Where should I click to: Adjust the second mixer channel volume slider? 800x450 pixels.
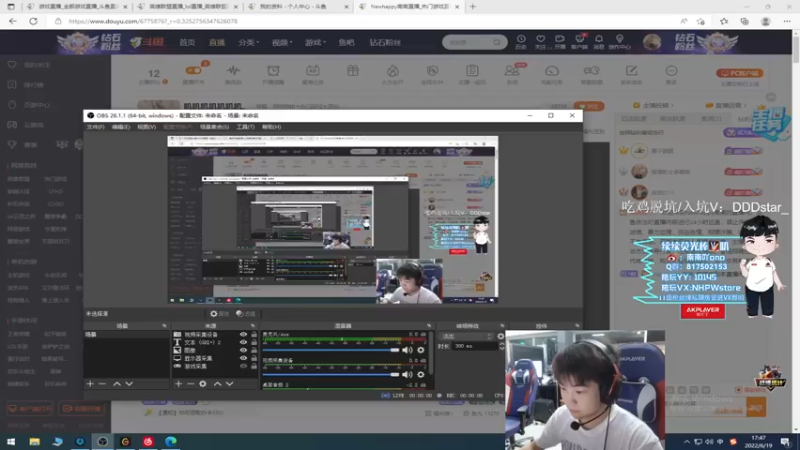click(331, 374)
